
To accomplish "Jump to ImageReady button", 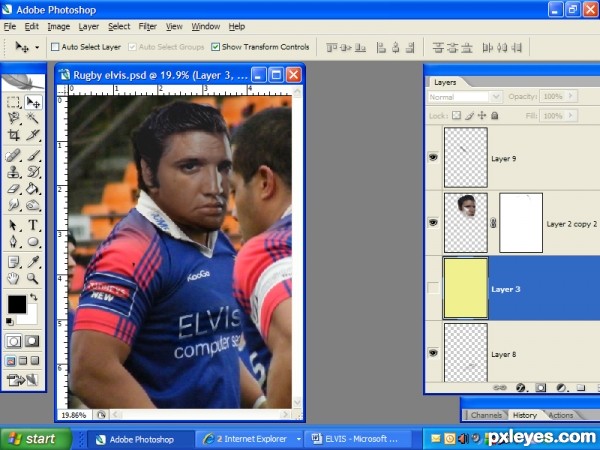I will coord(23,380).
